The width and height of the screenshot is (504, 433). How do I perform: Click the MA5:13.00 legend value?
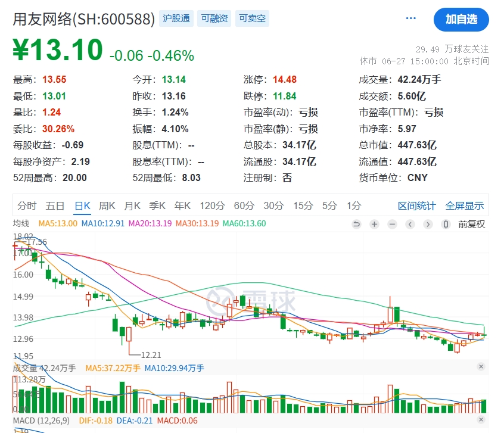[58, 223]
